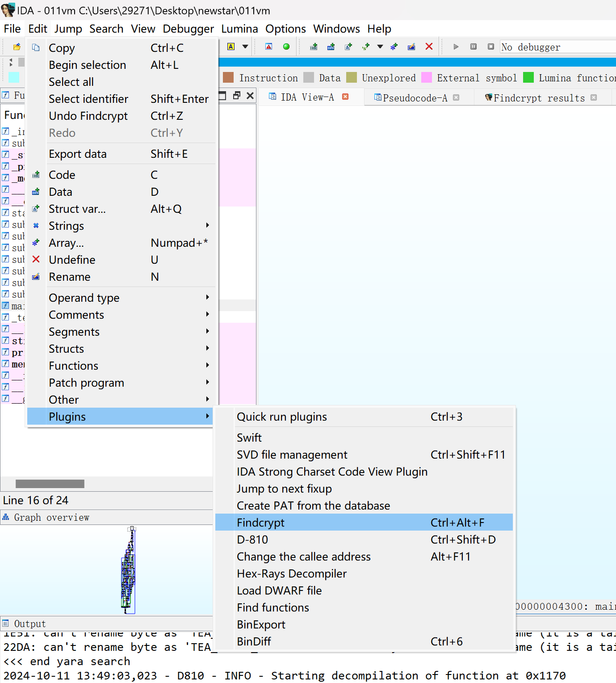This screenshot has width=616, height=683.
Task: Select the D-810 plugin entry
Action: point(252,540)
